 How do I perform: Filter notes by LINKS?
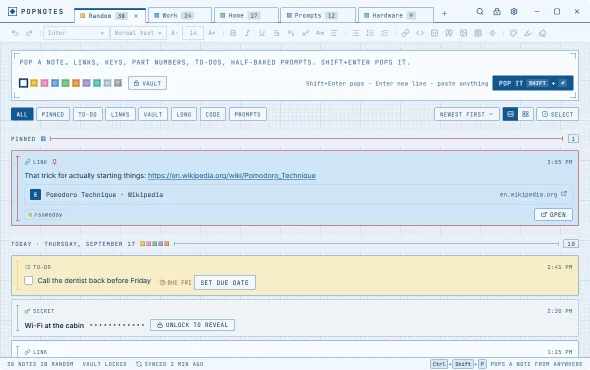120,114
